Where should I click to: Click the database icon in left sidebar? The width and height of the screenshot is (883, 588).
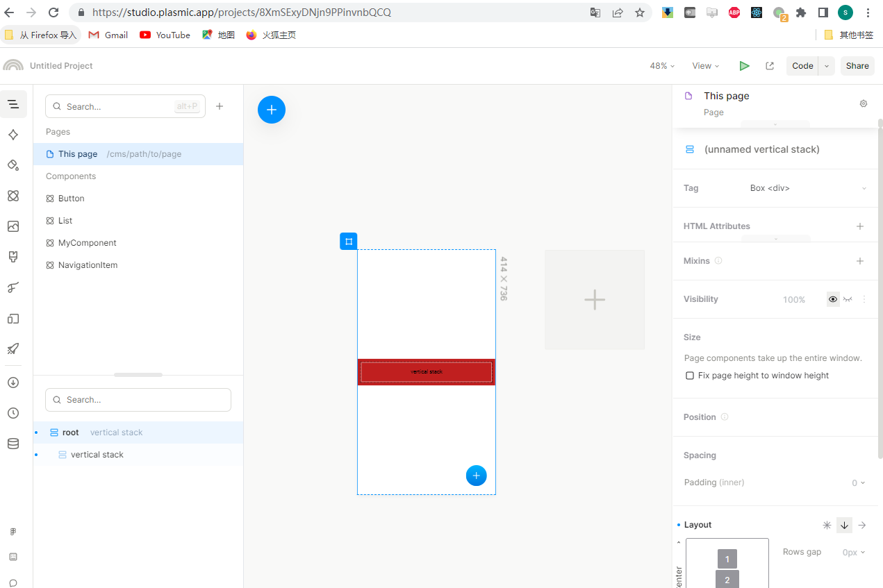13,444
